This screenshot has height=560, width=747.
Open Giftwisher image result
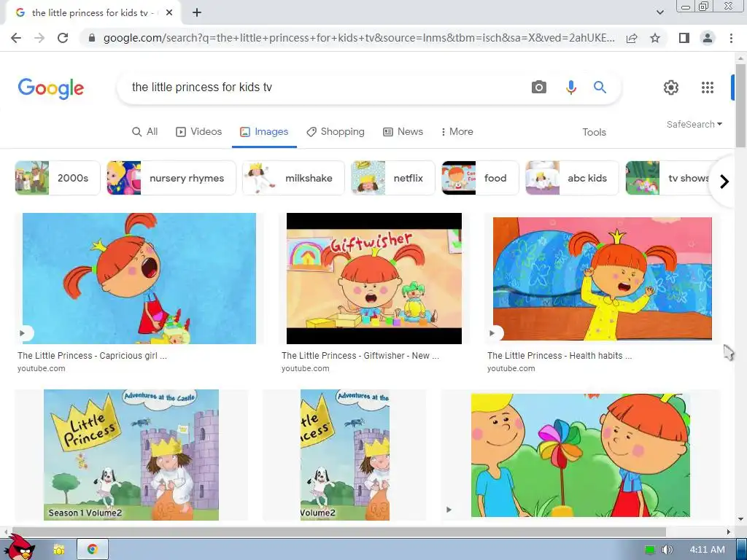(374, 279)
